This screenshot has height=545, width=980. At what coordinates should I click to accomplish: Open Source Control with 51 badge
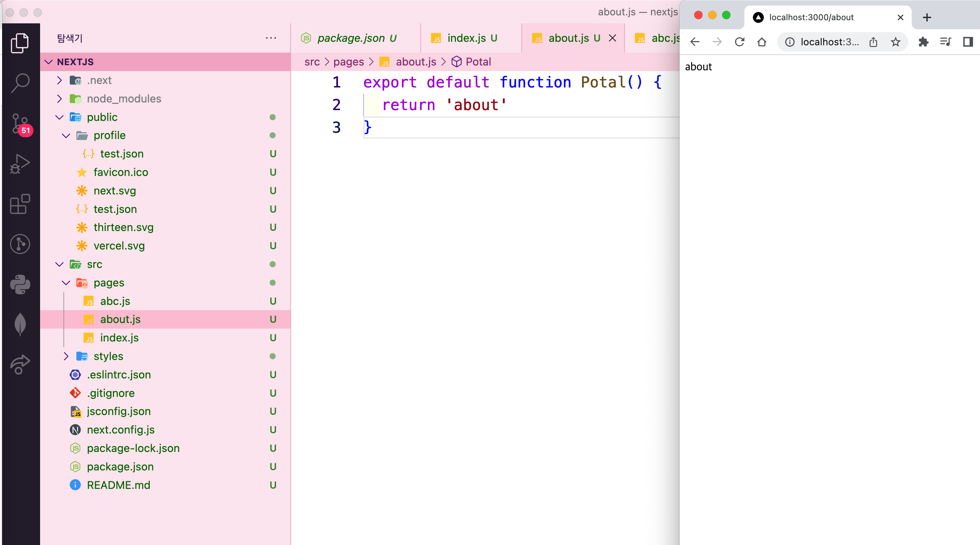pos(20,123)
